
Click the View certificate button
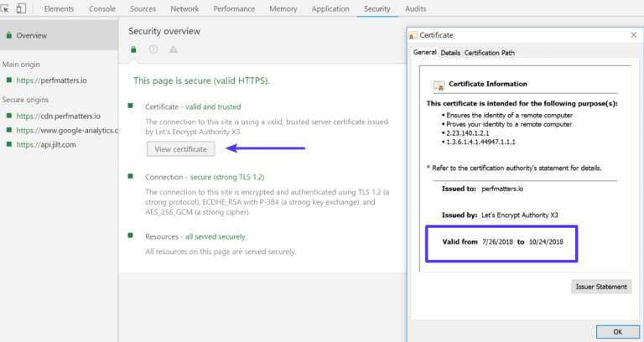point(181,149)
